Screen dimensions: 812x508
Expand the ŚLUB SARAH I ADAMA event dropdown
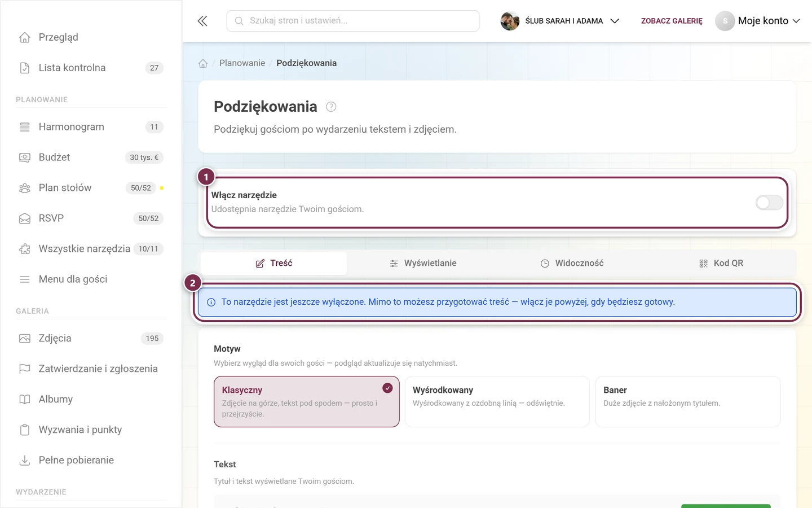(560, 21)
